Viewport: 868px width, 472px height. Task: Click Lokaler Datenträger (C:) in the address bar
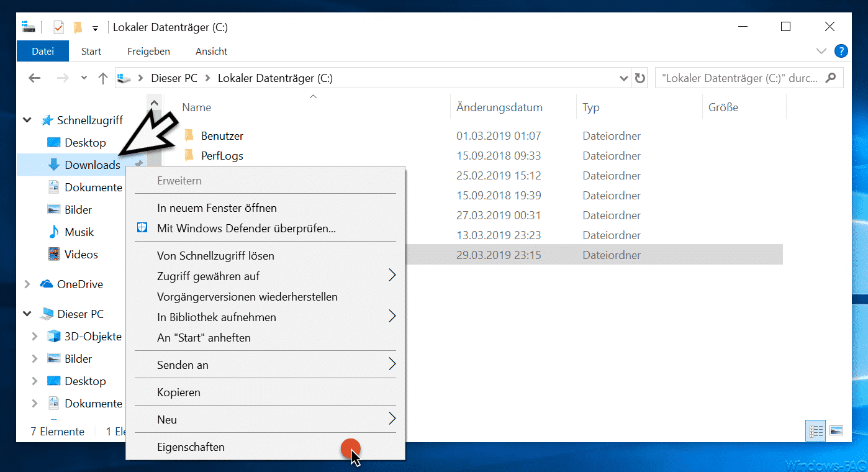click(275, 78)
